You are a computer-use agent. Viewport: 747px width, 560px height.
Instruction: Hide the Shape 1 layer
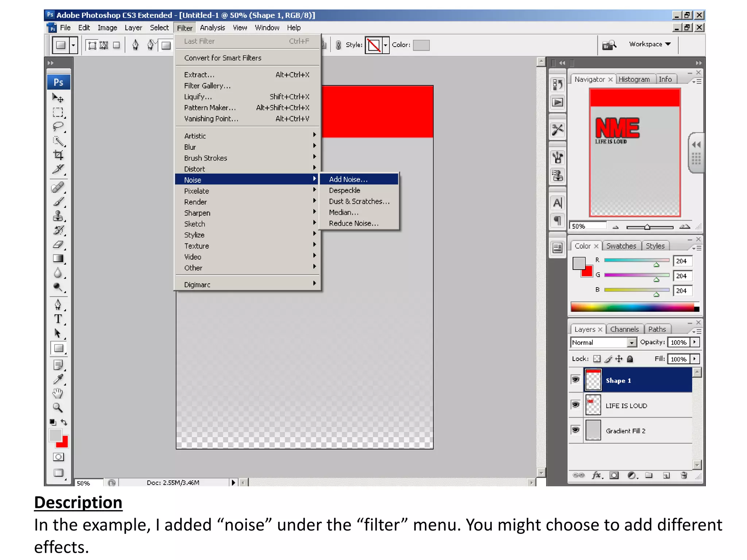tap(576, 380)
